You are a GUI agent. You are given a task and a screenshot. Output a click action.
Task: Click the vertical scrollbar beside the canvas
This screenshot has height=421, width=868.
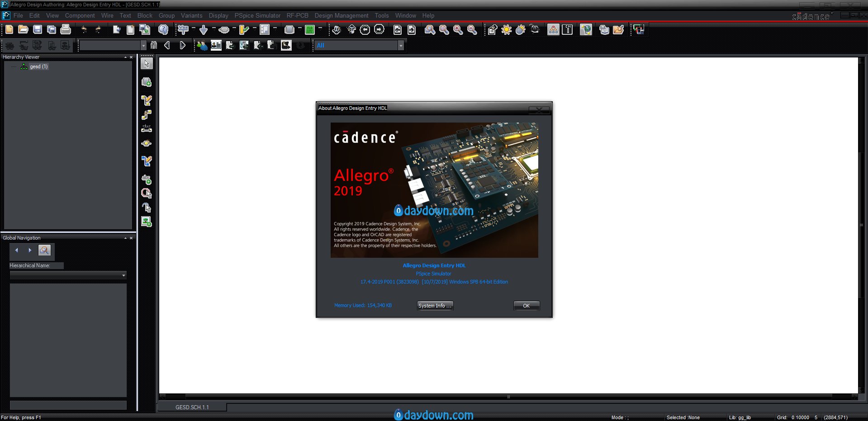tap(861, 225)
